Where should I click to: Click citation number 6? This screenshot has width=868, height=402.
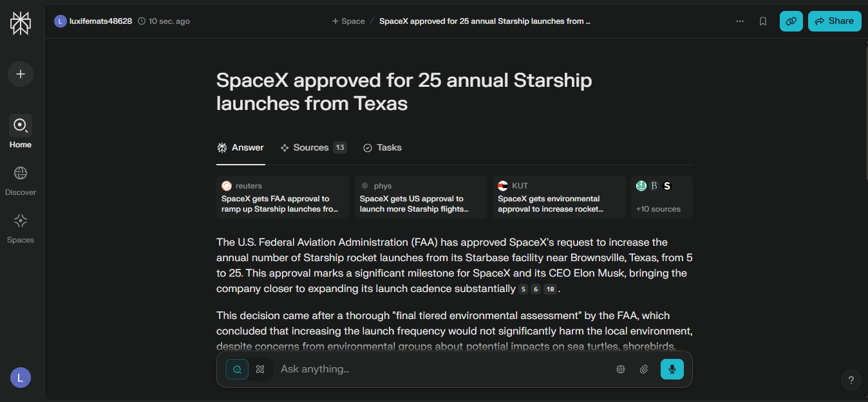tap(536, 289)
